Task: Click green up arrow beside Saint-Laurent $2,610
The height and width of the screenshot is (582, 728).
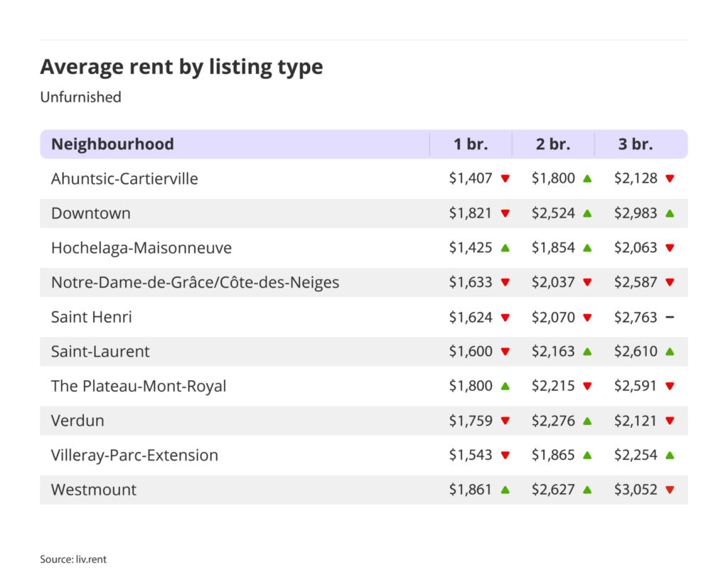Action: coord(670,352)
